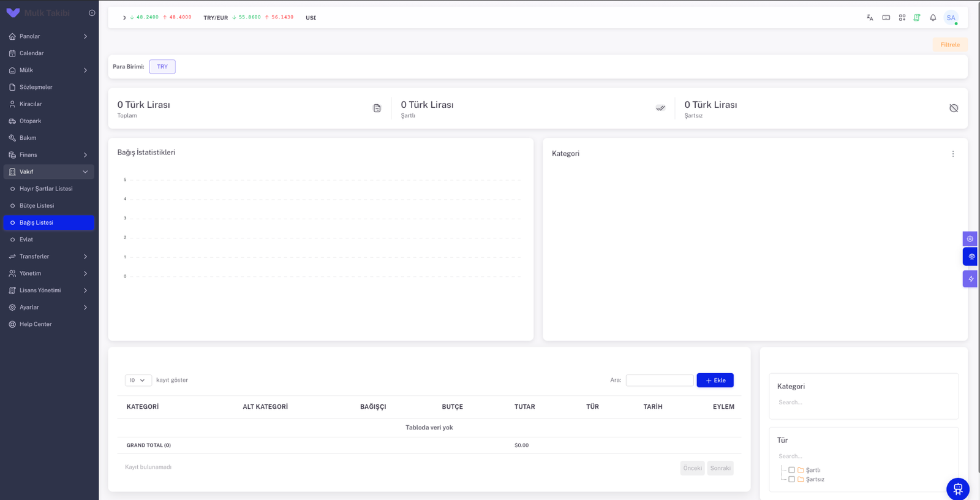This screenshot has height=500, width=980.
Task: Open the notifications bell
Action: 933,18
